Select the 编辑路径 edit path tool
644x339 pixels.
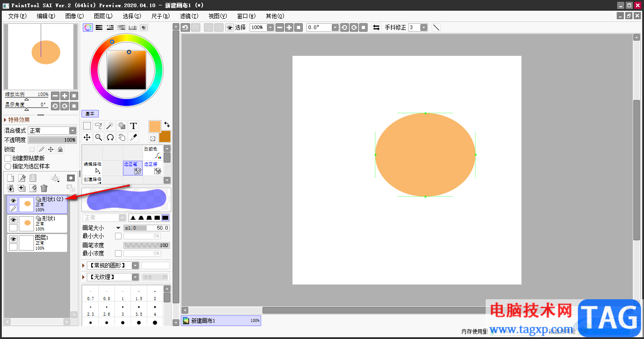[92, 168]
